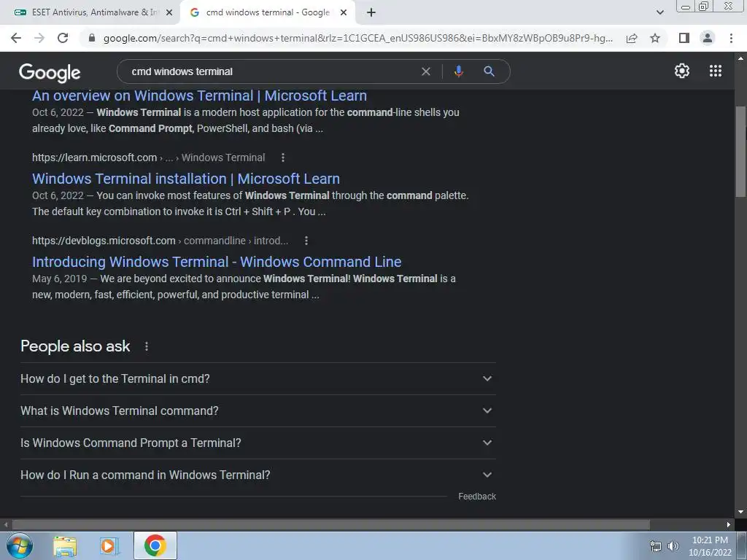Open network status tray icon
Screen dimensions: 747x560
[656, 546]
